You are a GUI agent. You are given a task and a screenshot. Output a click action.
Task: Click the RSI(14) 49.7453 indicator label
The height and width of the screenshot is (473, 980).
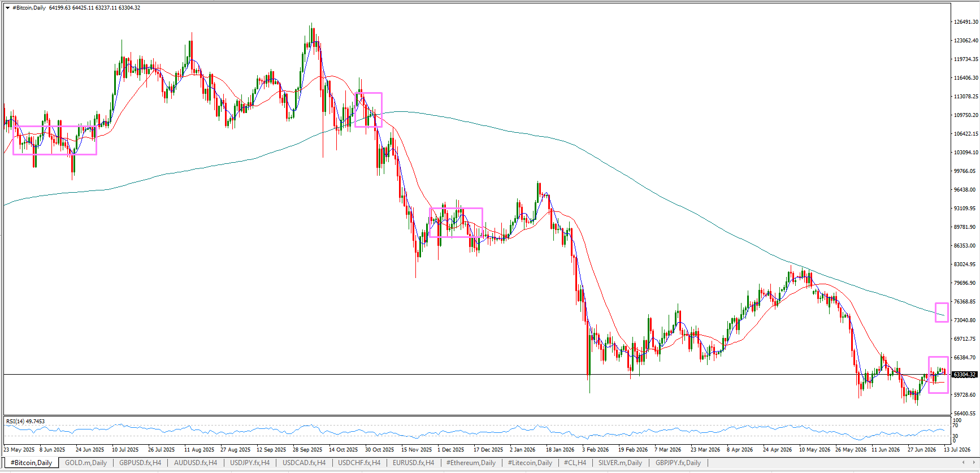[x=25, y=422]
